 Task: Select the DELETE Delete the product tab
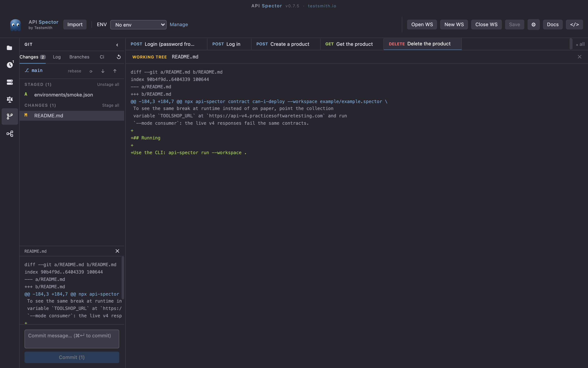[423, 44]
